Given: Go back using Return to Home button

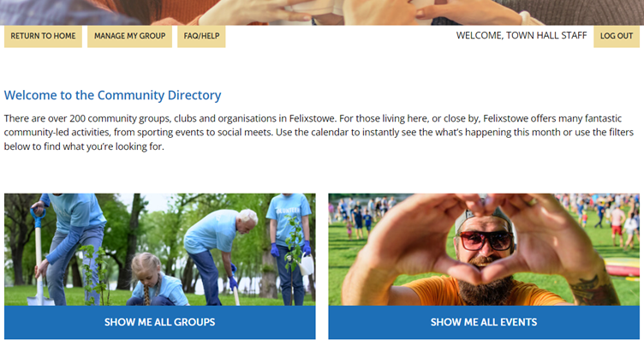Looking at the screenshot, I should click(x=43, y=37).
